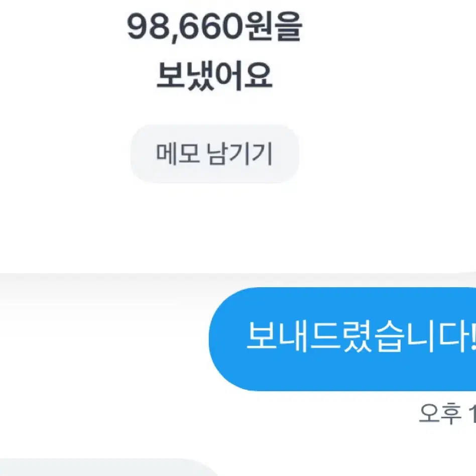Open the gray incoming message bubble at bottom

tap(109, 467)
